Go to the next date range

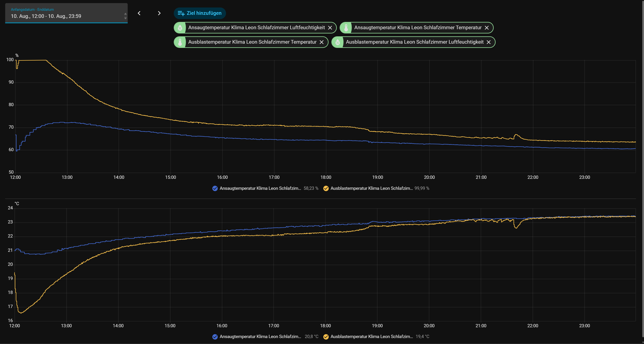click(x=159, y=13)
